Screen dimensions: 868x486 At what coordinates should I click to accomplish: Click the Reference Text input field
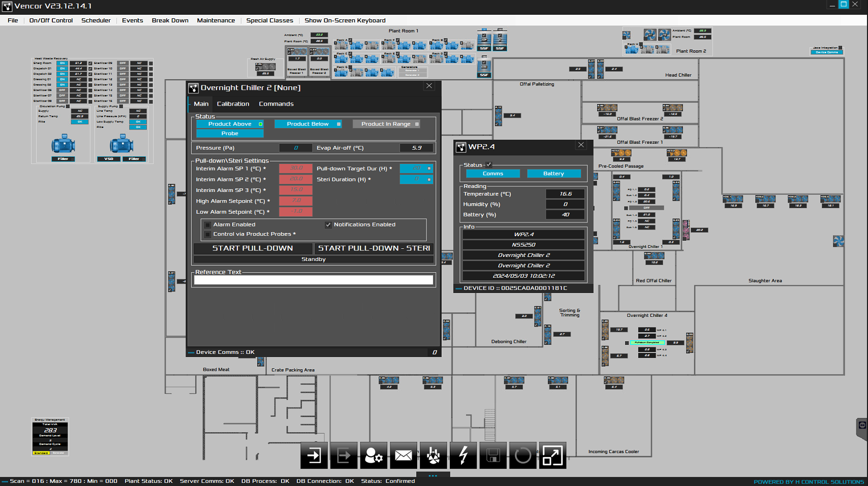314,280
